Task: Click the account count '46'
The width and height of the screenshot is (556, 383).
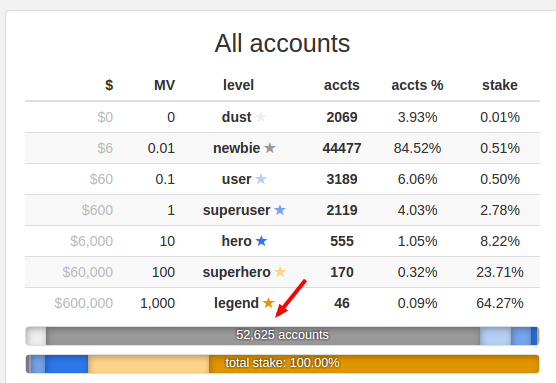Action: click(x=342, y=303)
